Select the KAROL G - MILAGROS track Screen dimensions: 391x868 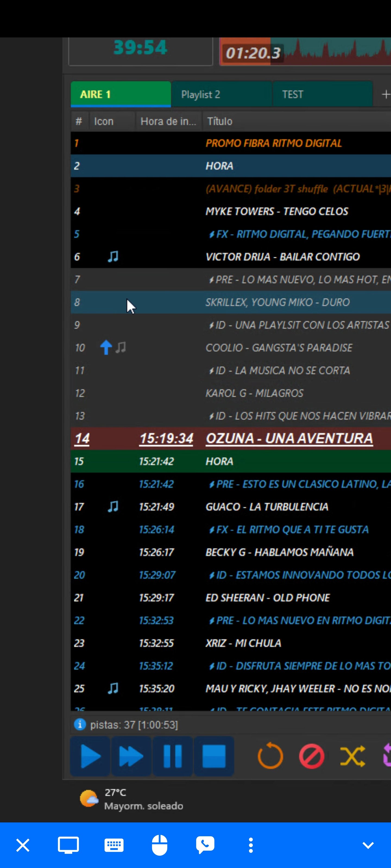click(x=254, y=393)
